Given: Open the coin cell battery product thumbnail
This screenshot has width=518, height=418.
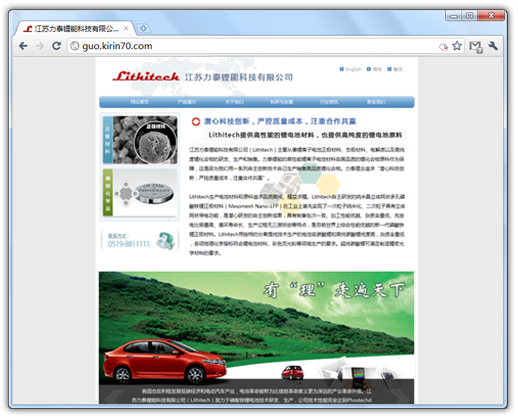Looking at the screenshot, I should pos(140,193).
